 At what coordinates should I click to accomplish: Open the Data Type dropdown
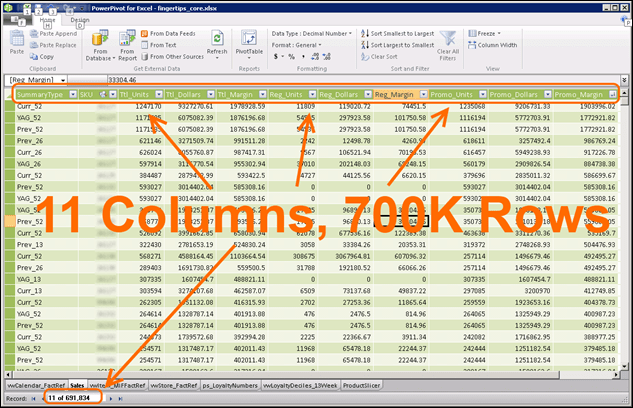click(312, 33)
